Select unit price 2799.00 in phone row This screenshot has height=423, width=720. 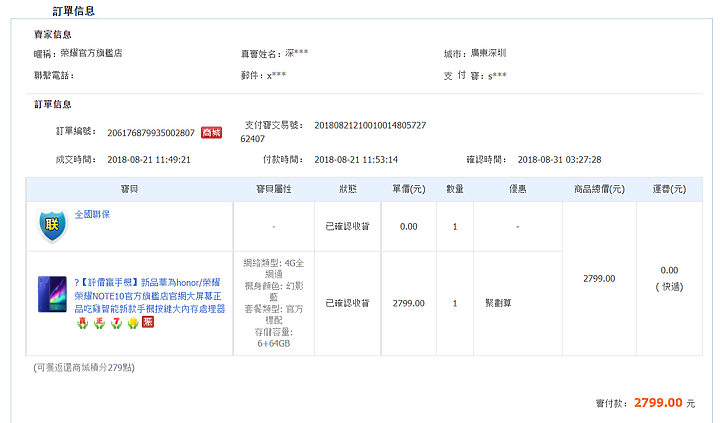409,303
